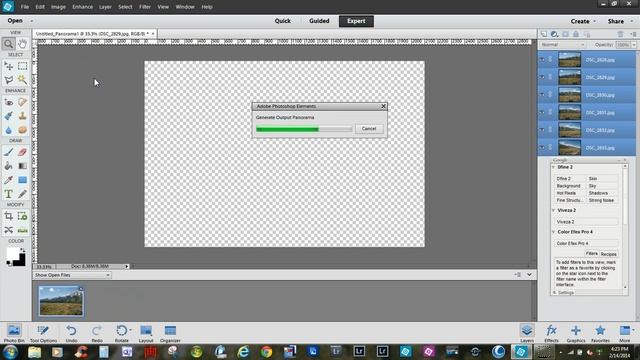Open Google Chrome from the taskbar

[x=267, y=351]
